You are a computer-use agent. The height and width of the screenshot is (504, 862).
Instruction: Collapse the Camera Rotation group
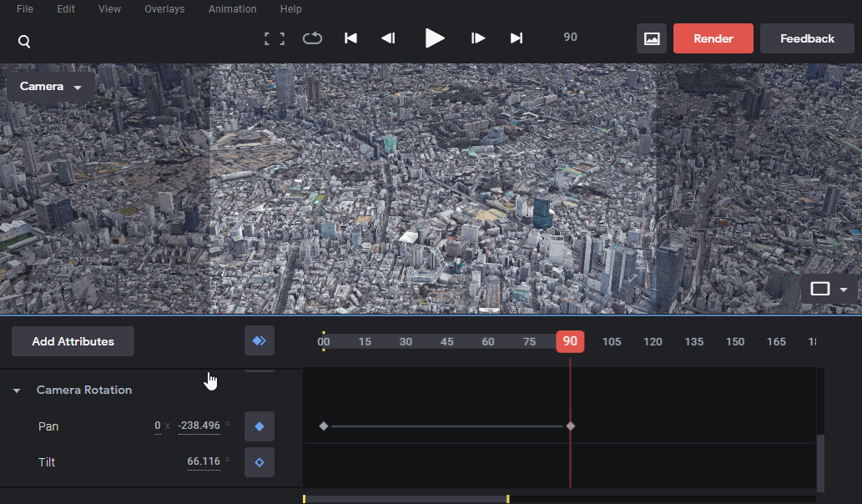17,391
